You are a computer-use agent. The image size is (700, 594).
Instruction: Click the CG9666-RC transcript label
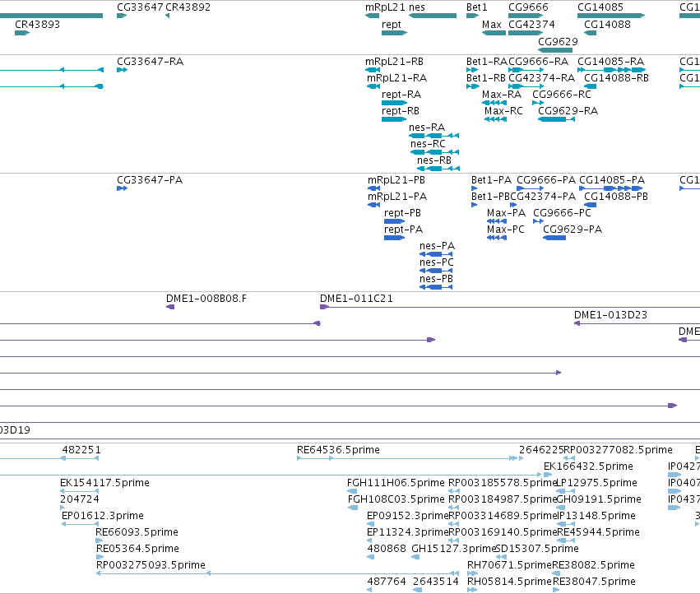pos(562,95)
